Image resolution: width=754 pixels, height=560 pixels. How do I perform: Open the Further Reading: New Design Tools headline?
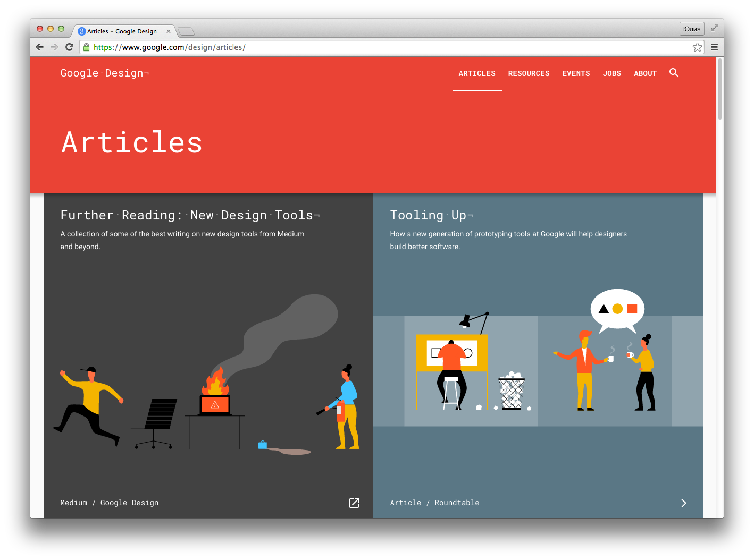[x=190, y=215]
